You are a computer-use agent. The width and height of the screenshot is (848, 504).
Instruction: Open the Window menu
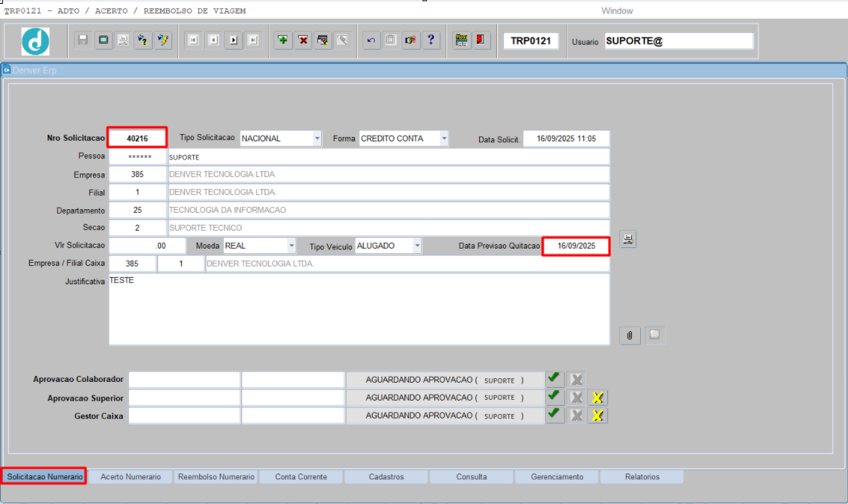click(x=616, y=11)
